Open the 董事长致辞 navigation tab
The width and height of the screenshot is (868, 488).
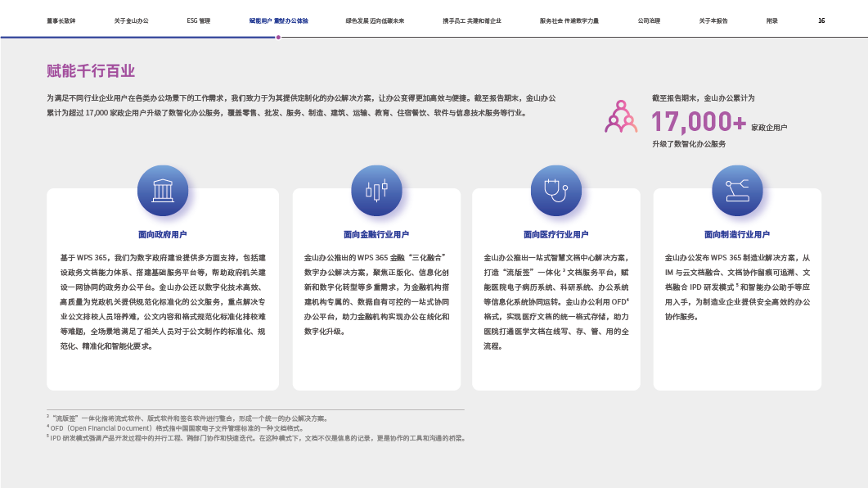61,20
